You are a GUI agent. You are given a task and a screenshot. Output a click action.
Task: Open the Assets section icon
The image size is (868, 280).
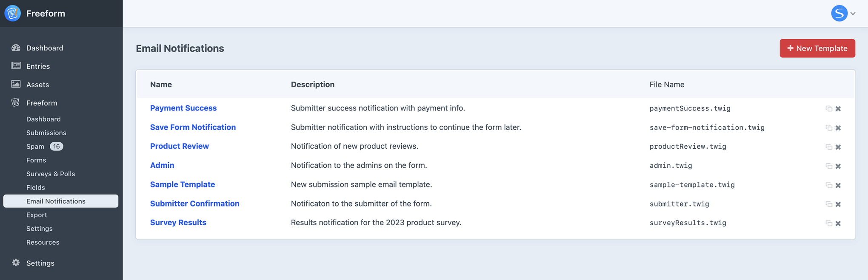(x=15, y=84)
